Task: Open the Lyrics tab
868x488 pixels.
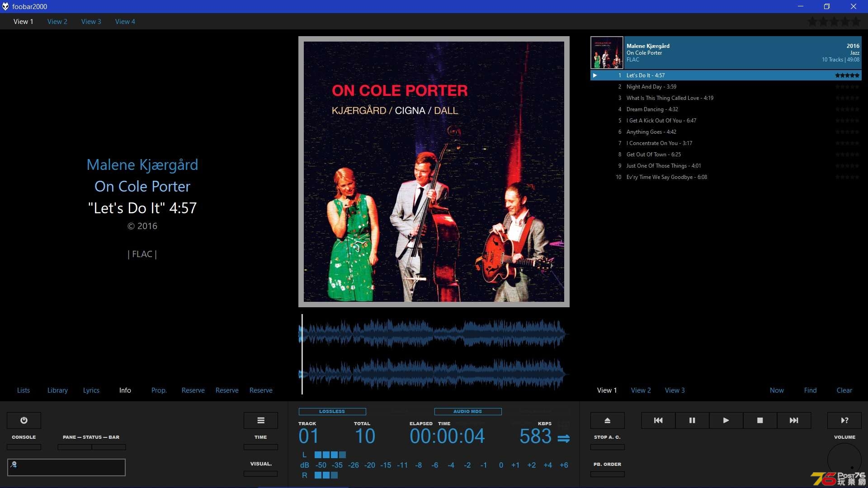Action: click(91, 390)
